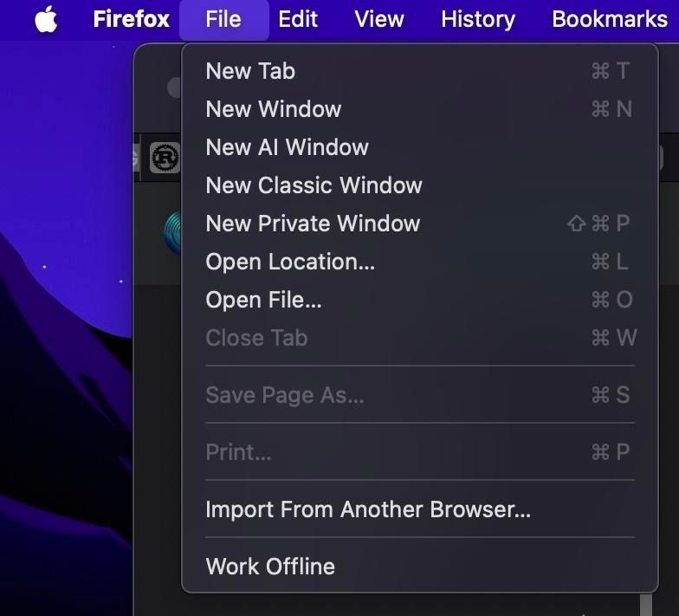Open the History menu
This screenshot has width=679, height=616.
pyautogui.click(x=478, y=19)
